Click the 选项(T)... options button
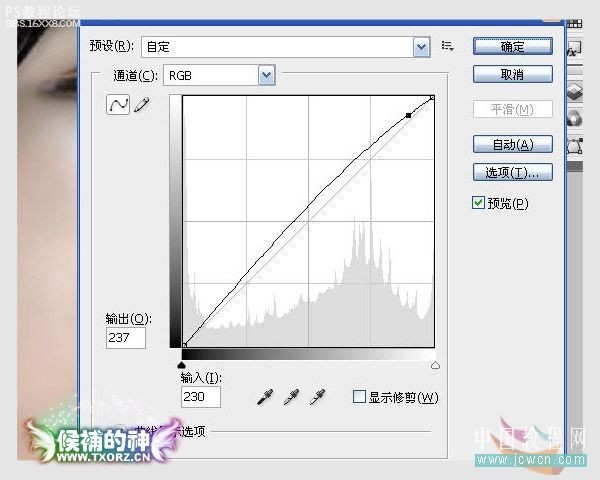The width and height of the screenshot is (600, 480). coord(512,173)
